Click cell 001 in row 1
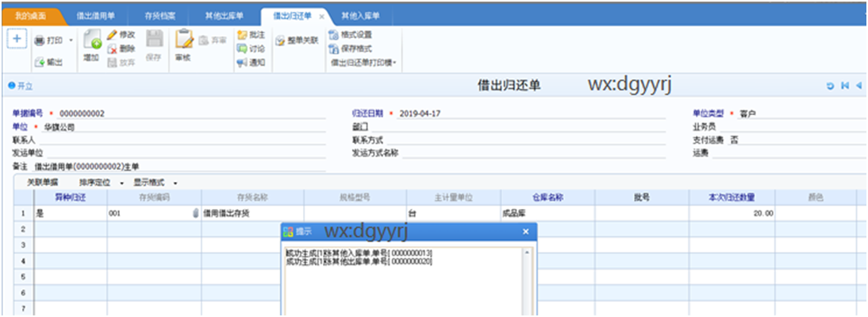The width and height of the screenshot is (868, 317). [154, 213]
